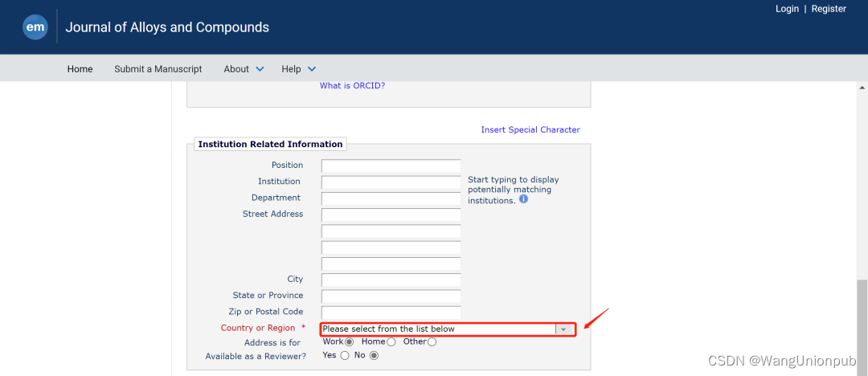Click the State or Province field
Image resolution: width=868 pixels, height=376 pixels.
[391, 296]
